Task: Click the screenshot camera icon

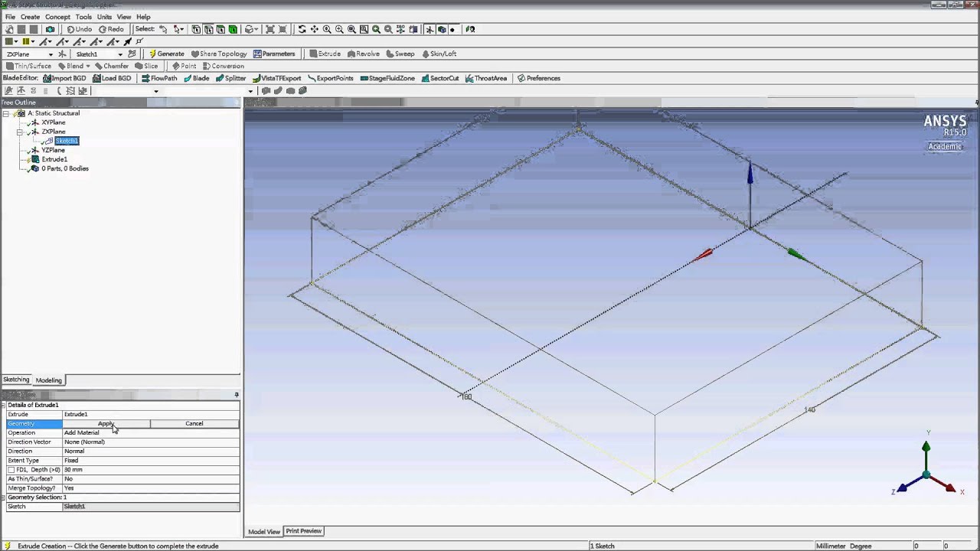Action: point(51,29)
